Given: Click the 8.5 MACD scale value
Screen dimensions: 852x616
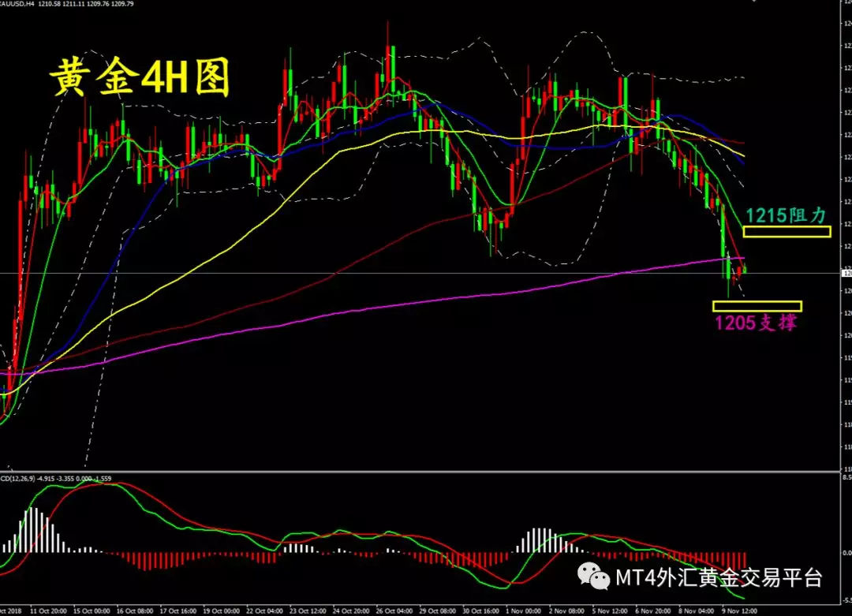Looking at the screenshot, I should (846, 478).
